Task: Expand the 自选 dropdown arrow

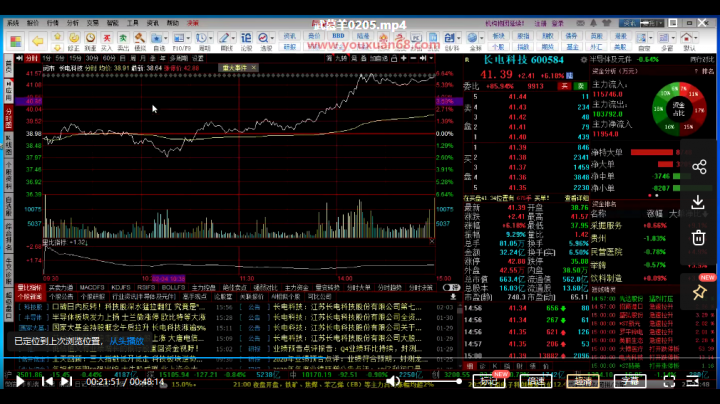Action: [166, 39]
